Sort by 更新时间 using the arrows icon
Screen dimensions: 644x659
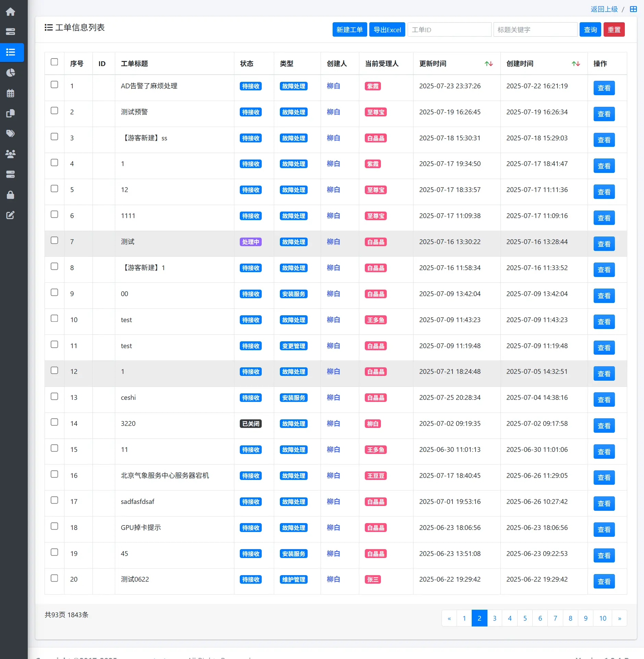pyautogui.click(x=489, y=64)
